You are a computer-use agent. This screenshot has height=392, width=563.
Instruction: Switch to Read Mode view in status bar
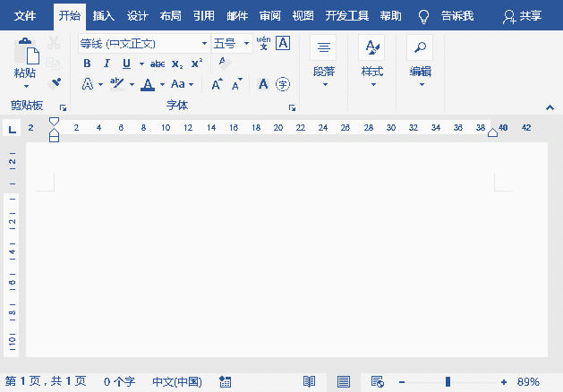309,381
